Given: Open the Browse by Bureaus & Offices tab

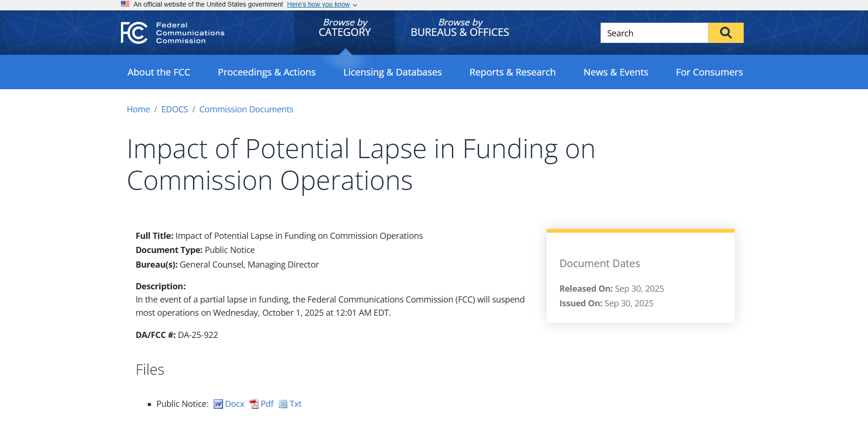Looking at the screenshot, I should click(460, 28).
